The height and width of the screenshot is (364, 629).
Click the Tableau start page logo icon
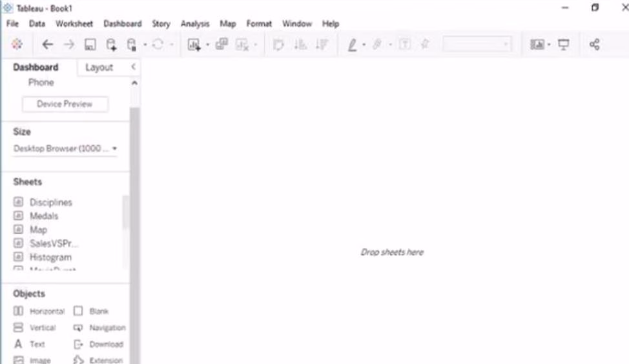click(x=17, y=45)
